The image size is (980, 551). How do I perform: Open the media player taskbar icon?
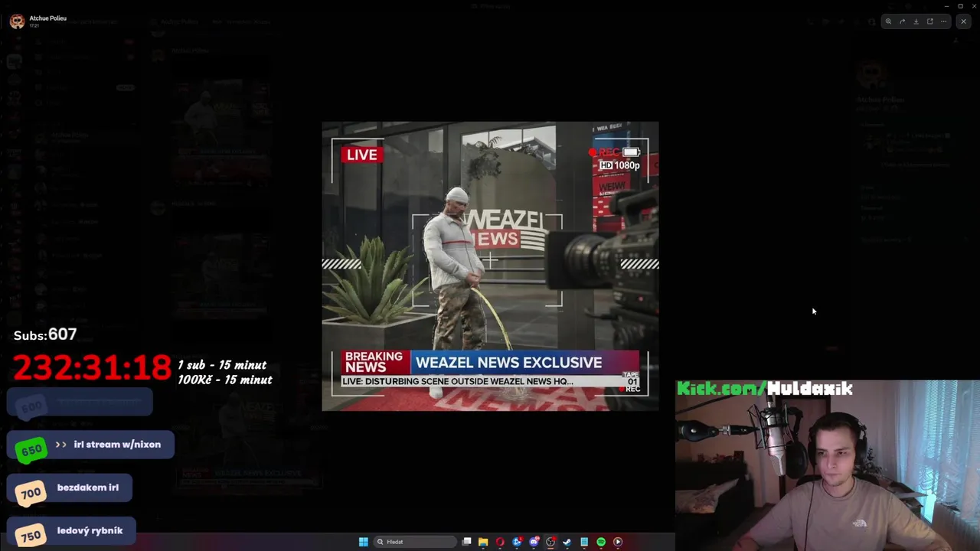pyautogui.click(x=618, y=542)
